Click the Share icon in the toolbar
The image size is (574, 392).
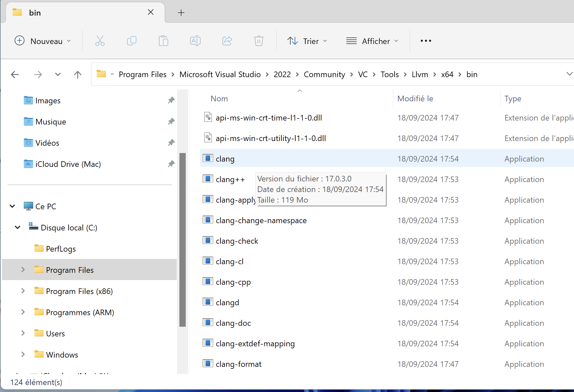point(227,41)
